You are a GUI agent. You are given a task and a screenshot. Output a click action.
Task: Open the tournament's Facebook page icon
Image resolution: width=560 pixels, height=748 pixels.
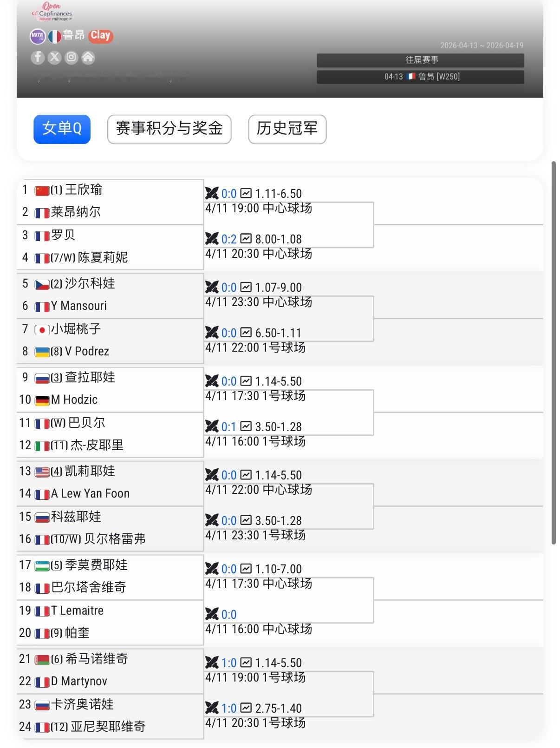point(37,58)
